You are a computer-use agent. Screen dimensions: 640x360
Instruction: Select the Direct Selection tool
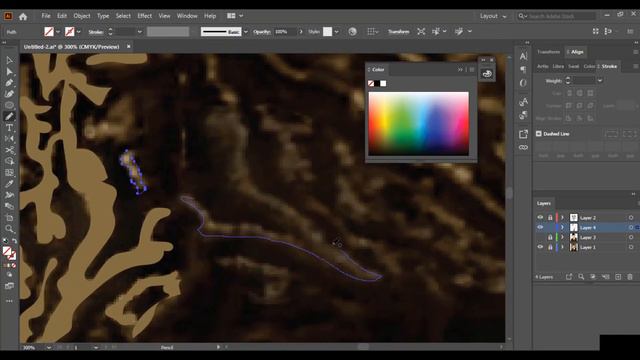9,72
